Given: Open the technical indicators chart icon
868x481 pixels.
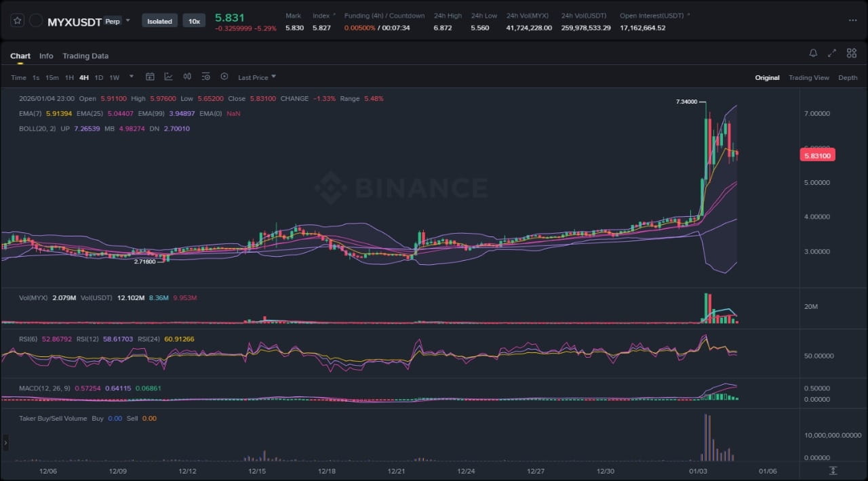Looking at the screenshot, I should [168, 77].
